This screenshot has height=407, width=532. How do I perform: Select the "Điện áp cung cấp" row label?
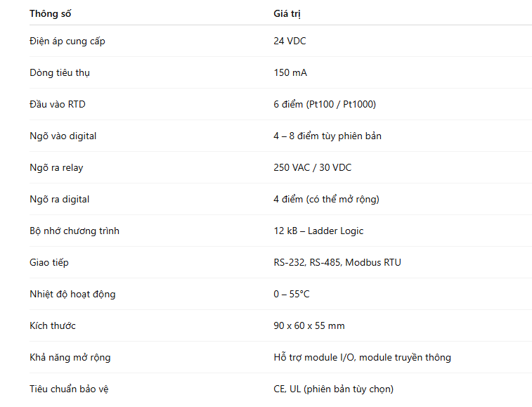[x=67, y=41]
